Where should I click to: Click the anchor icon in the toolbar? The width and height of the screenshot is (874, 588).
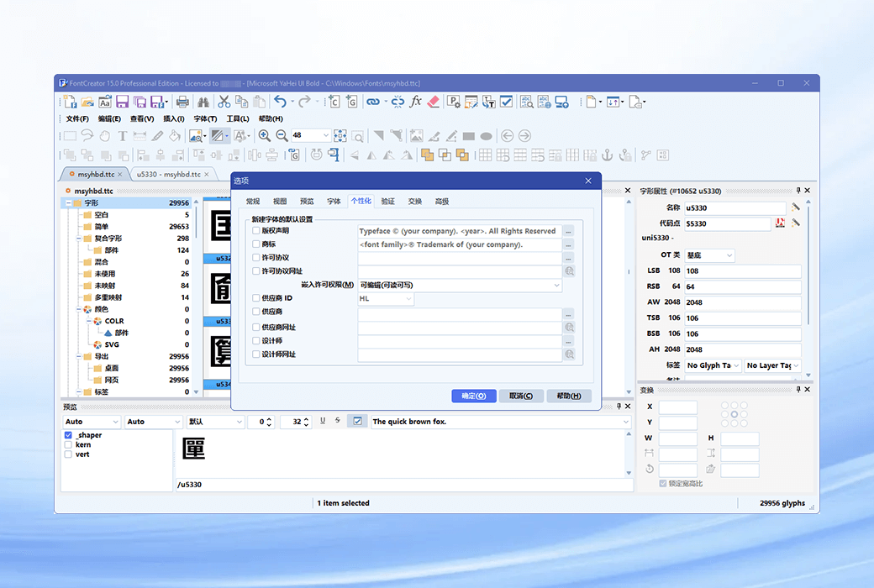pos(607,155)
